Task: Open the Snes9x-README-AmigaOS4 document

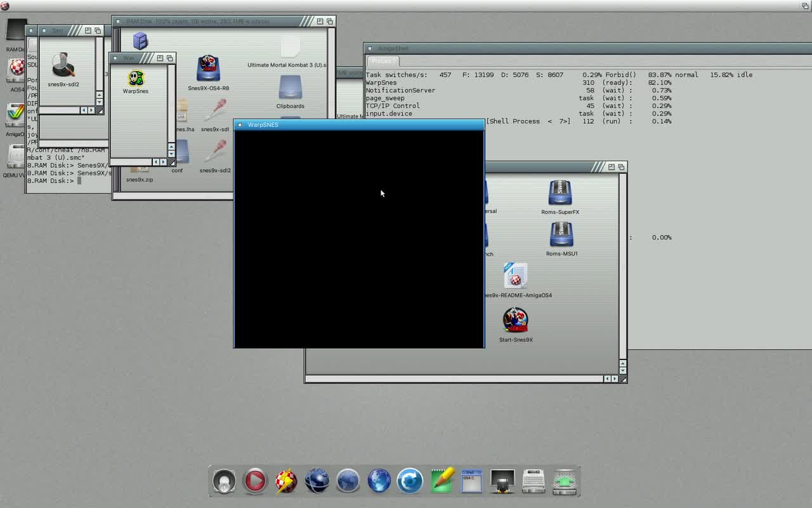Action: click(515, 276)
